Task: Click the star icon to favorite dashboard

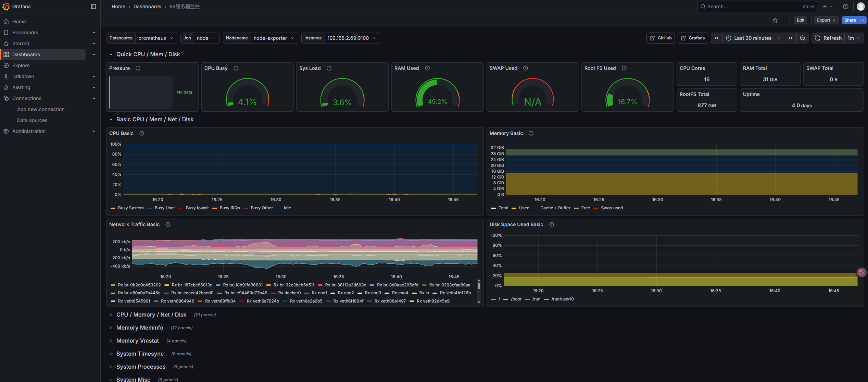Action: coord(775,20)
